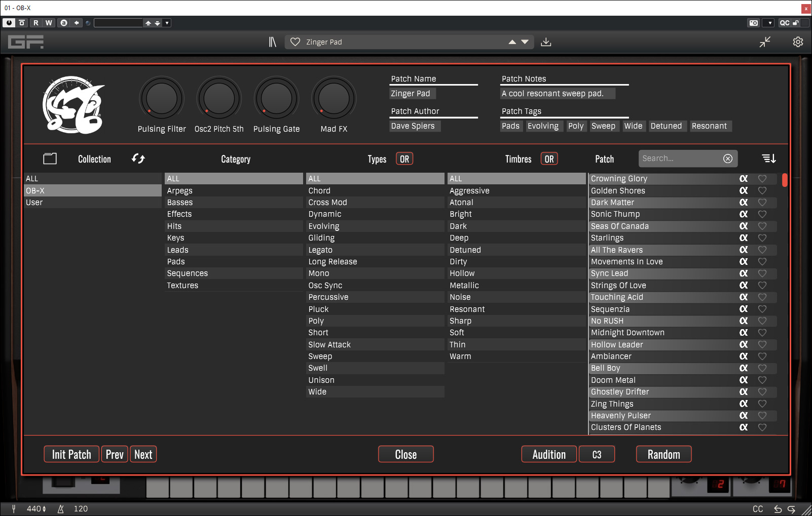Favorite the Zinger Pad patch with heart icon
The image size is (812, 516).
click(x=295, y=42)
